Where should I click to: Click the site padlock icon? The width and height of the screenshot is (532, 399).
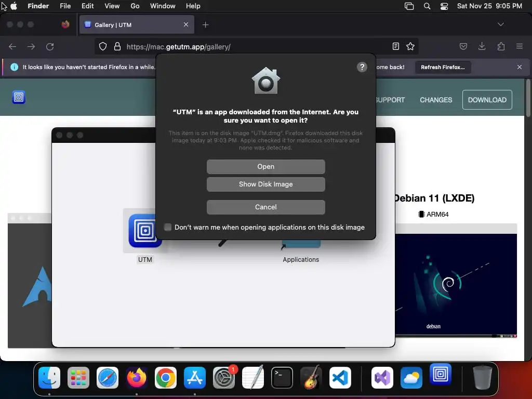point(117,46)
